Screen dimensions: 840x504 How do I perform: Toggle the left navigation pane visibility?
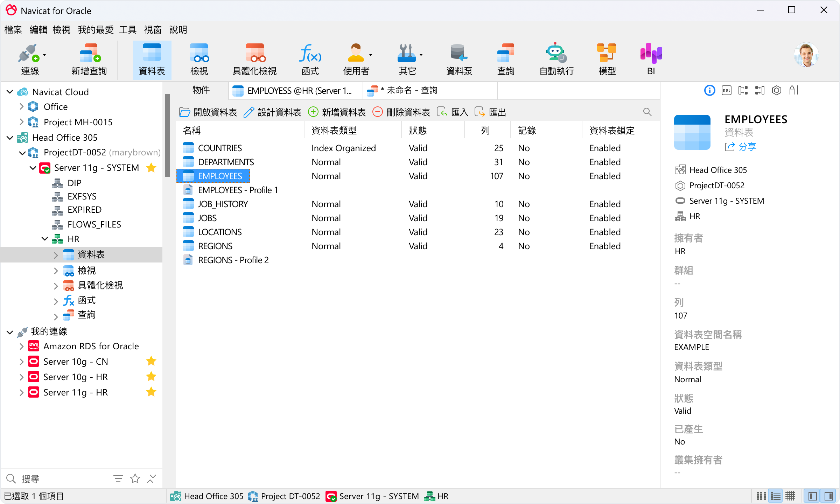(813, 496)
